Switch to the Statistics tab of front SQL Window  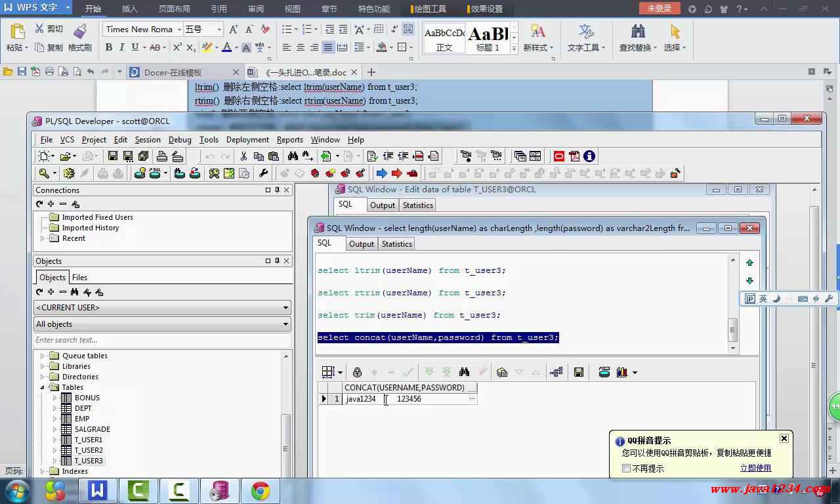[x=397, y=244]
